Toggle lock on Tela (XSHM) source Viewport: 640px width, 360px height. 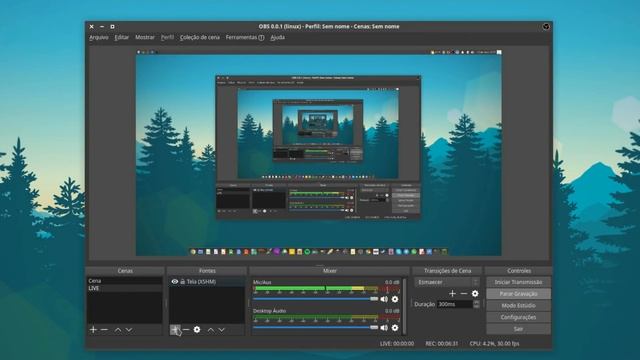[x=182, y=282]
